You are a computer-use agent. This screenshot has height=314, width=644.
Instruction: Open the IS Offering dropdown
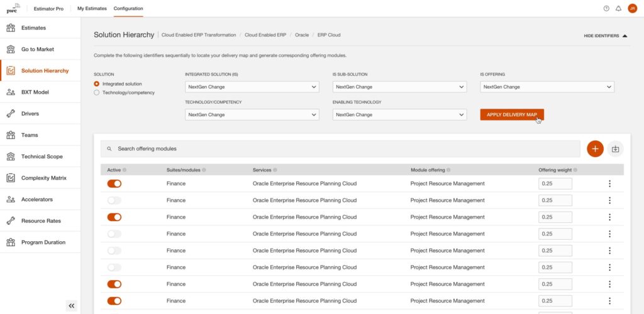[x=547, y=87]
